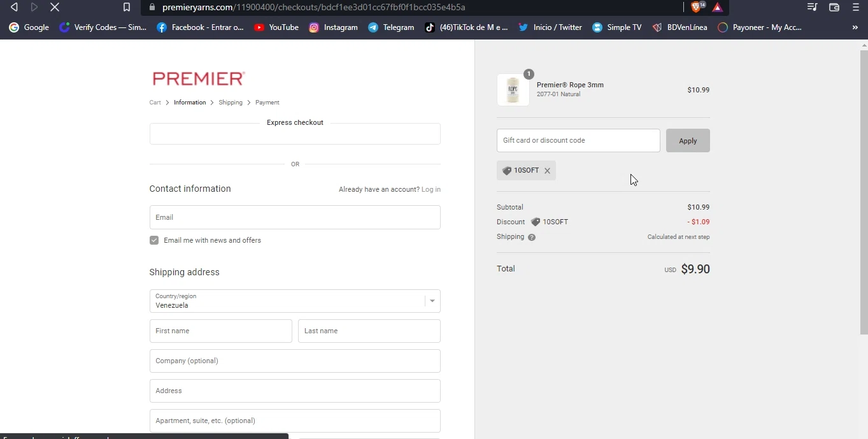Open the media playlist icon in toolbar

(x=812, y=7)
